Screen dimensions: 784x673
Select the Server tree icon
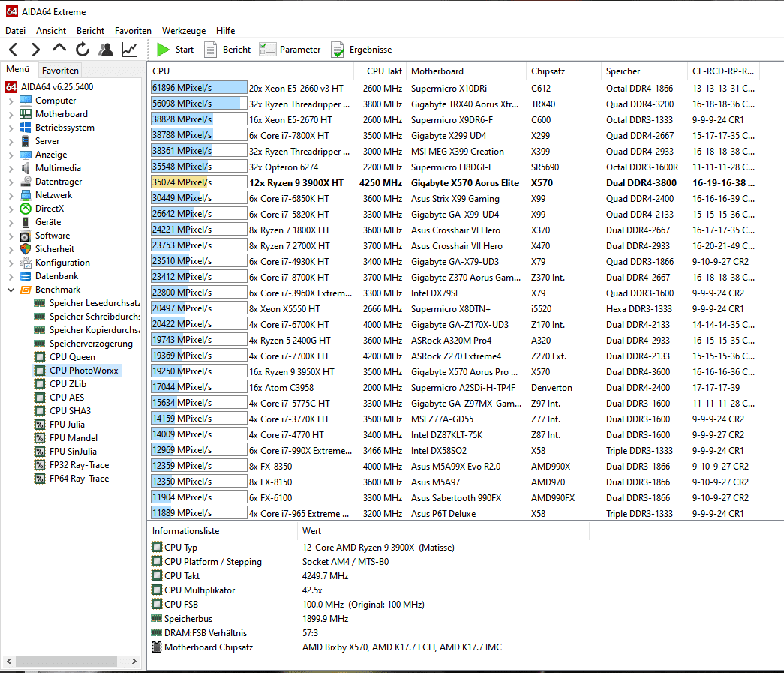[x=26, y=141]
